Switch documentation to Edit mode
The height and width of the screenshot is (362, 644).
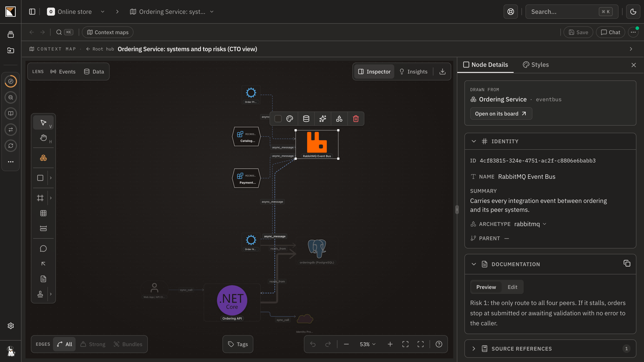512,287
